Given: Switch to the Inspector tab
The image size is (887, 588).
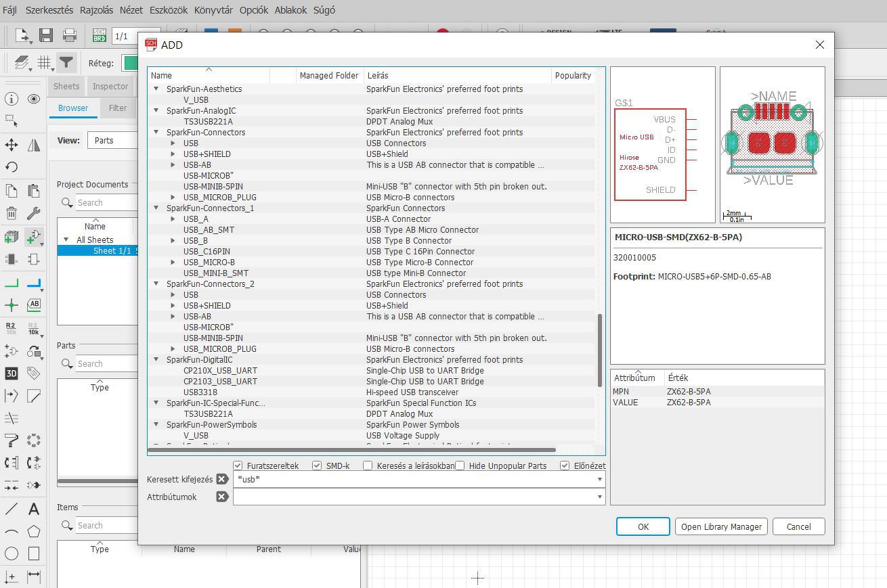Looking at the screenshot, I should tap(110, 86).
